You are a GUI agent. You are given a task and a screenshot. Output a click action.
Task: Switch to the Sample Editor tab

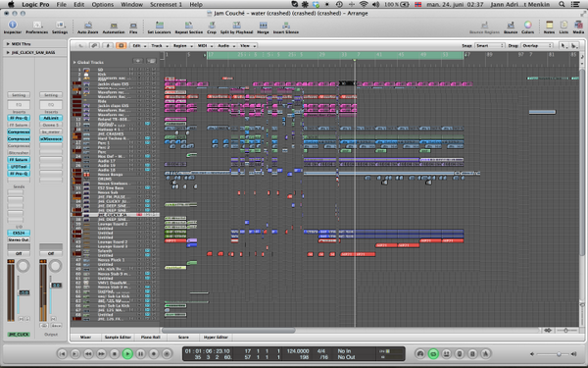point(118,338)
